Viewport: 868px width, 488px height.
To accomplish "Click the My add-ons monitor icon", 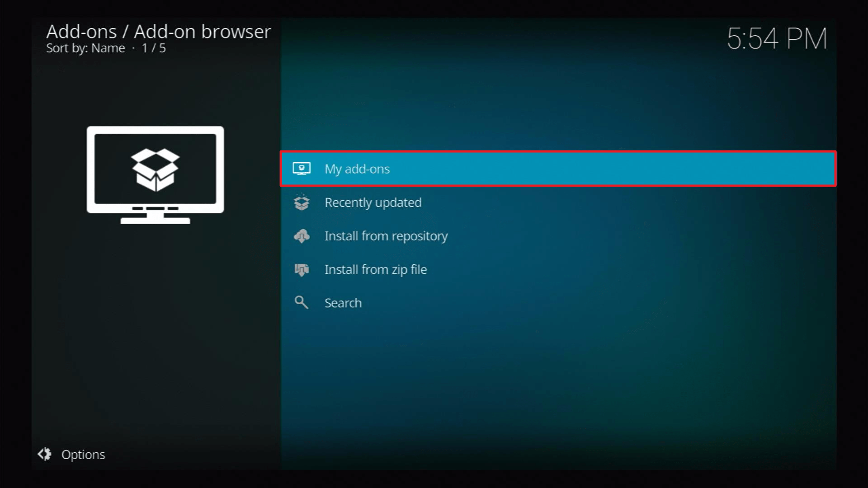I will pyautogui.click(x=302, y=169).
